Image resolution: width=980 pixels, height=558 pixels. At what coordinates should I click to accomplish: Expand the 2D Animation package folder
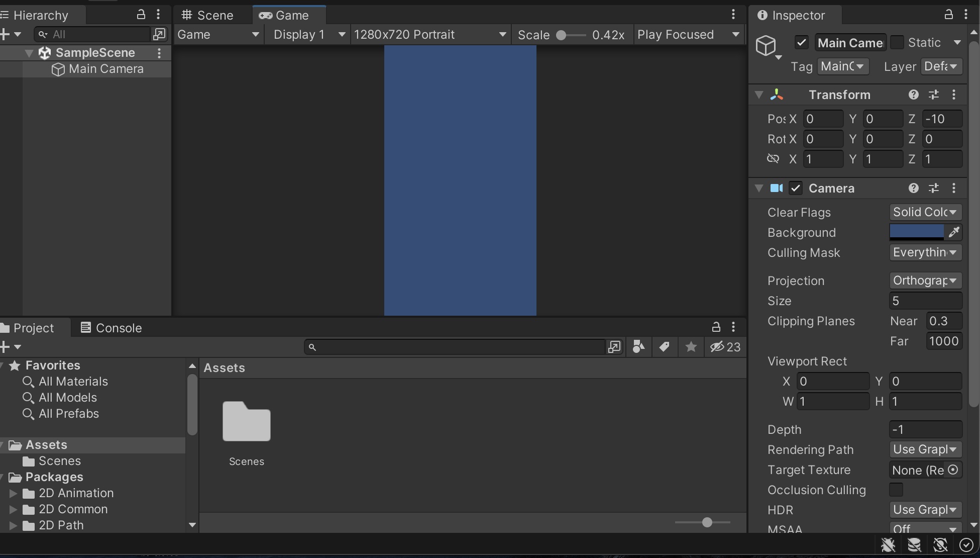(x=14, y=493)
